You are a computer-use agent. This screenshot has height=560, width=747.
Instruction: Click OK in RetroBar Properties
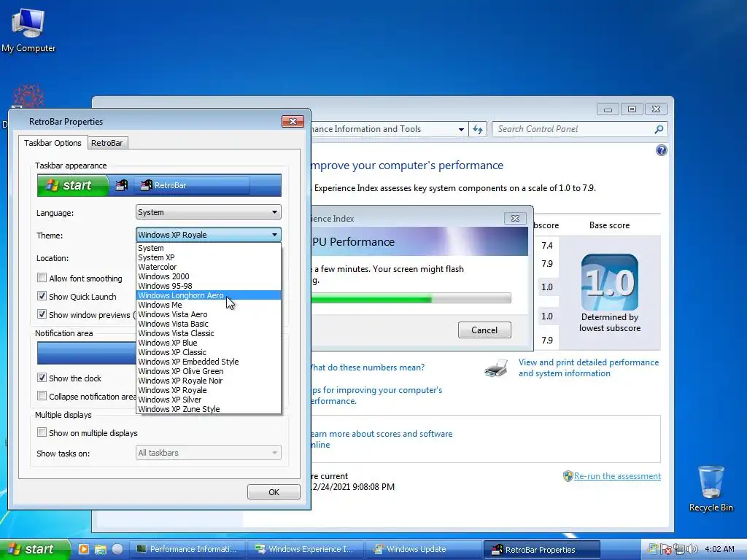point(274,492)
